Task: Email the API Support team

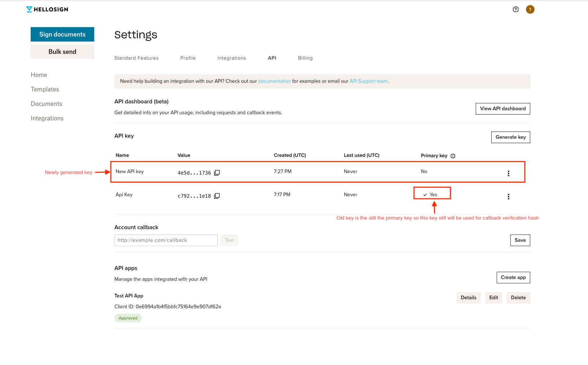Action: 368,81
